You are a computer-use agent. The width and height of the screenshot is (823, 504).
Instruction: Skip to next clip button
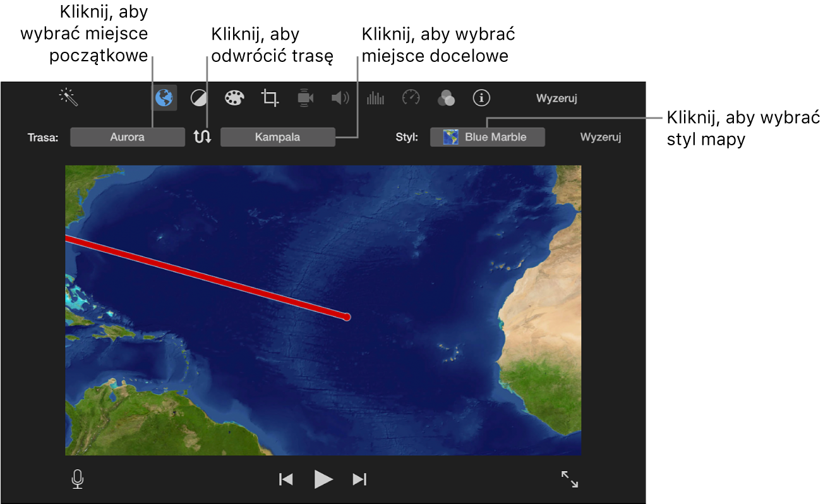click(359, 479)
